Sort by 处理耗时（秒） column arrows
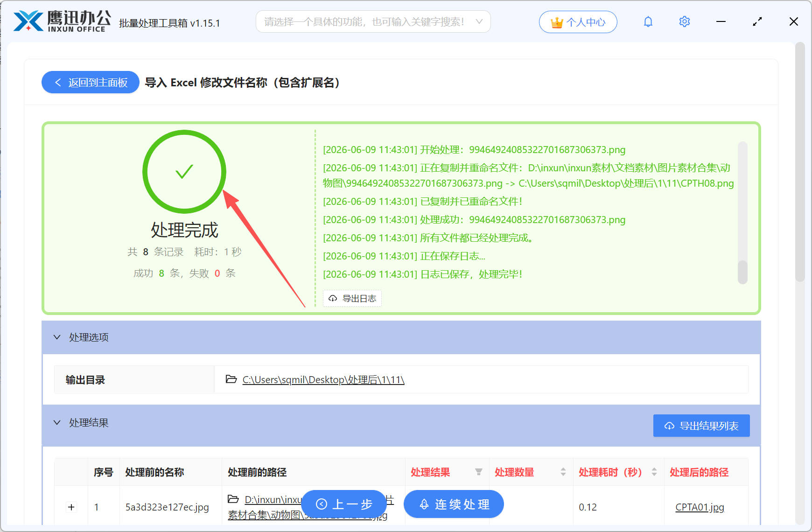Viewport: 812px width, 532px height. (654, 472)
